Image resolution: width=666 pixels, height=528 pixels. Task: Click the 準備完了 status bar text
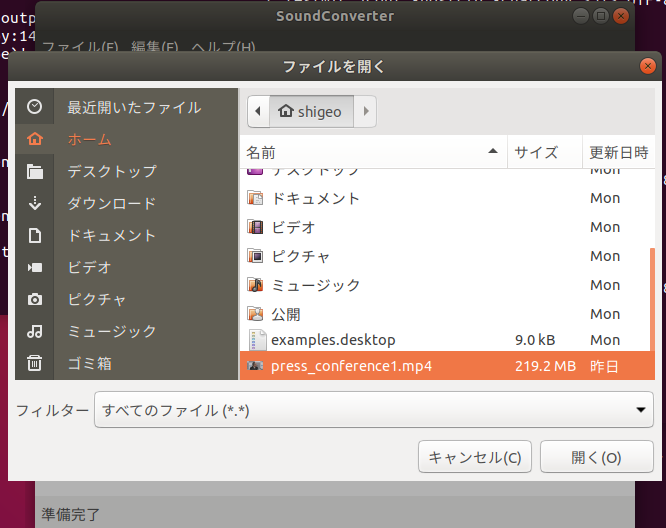(x=71, y=514)
